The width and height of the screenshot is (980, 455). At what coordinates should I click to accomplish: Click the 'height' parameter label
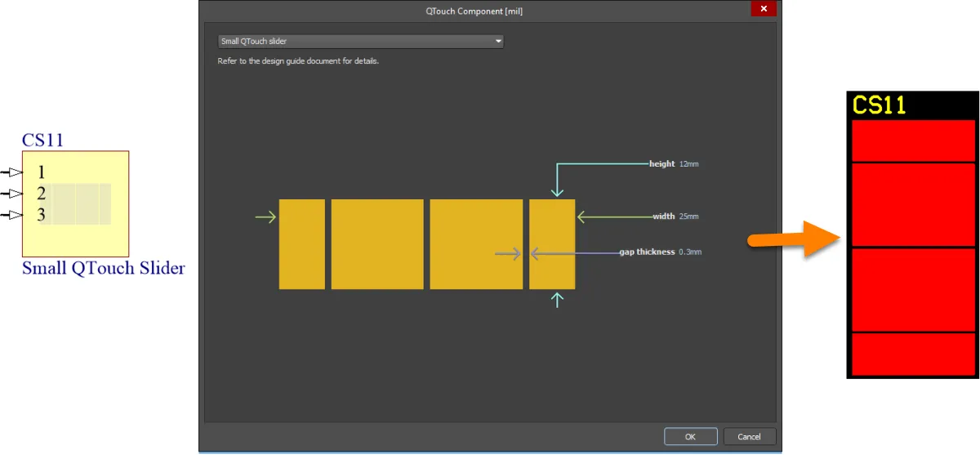point(662,164)
